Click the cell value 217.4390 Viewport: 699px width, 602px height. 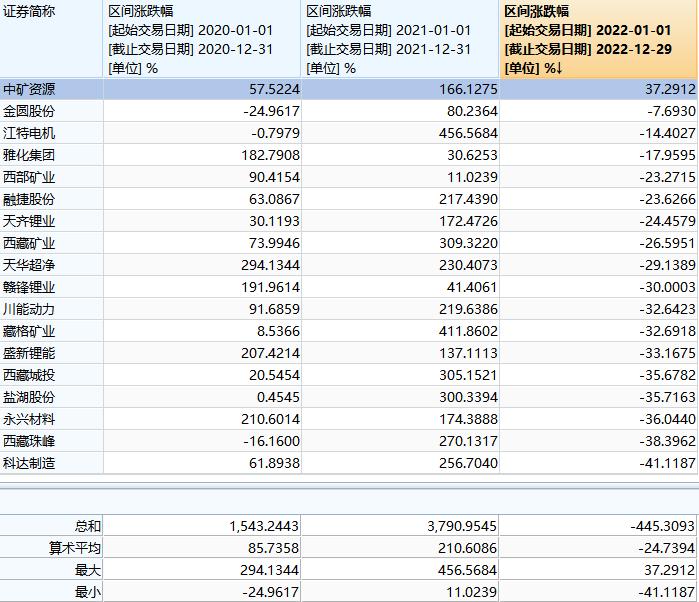(468, 199)
